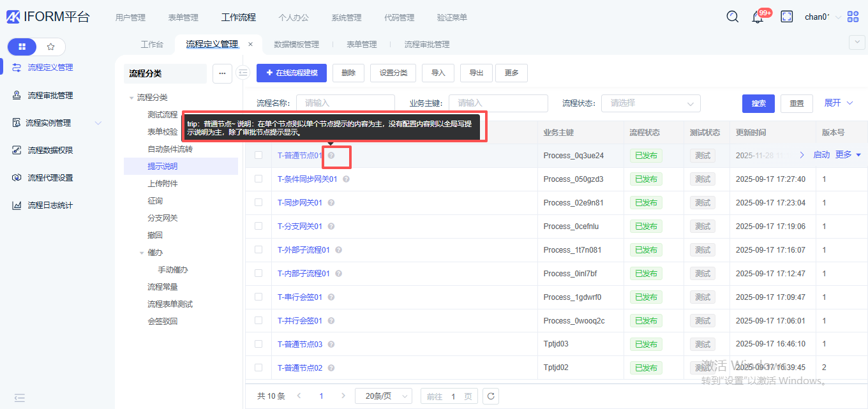Image resolution: width=868 pixels, height=409 pixels.
Task: Open the 流程状态 dropdown filter
Action: pyautogui.click(x=650, y=103)
